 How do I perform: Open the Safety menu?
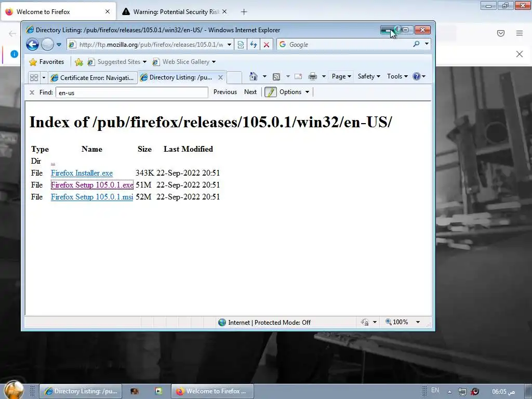[x=369, y=76]
